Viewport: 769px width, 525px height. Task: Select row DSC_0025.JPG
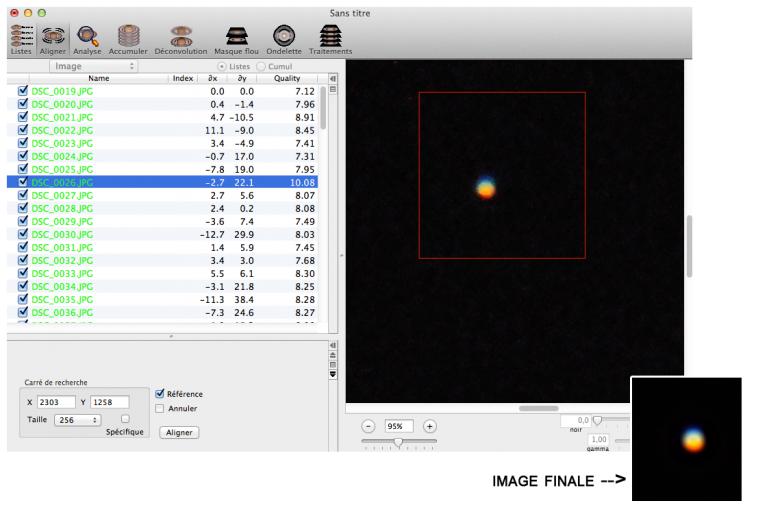coord(162,169)
